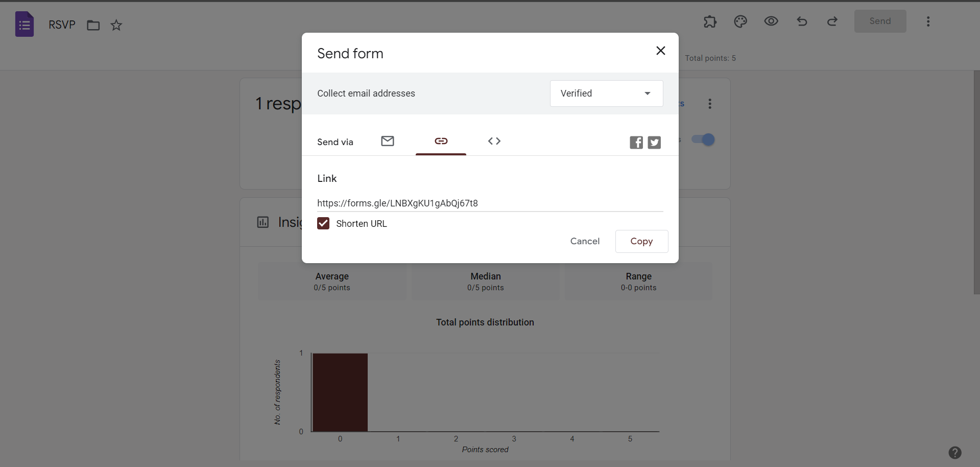Click the Cancel button
Viewport: 980px width, 467px height.
585,241
